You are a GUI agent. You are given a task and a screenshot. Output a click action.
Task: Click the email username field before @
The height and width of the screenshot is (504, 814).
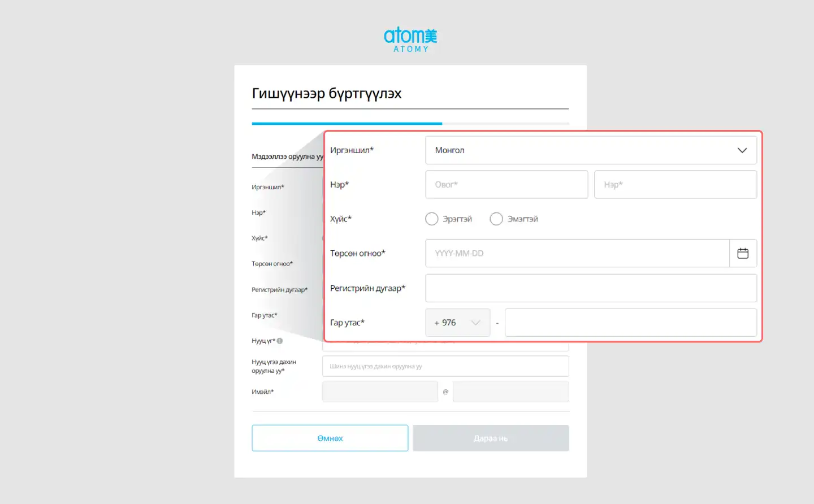click(380, 392)
